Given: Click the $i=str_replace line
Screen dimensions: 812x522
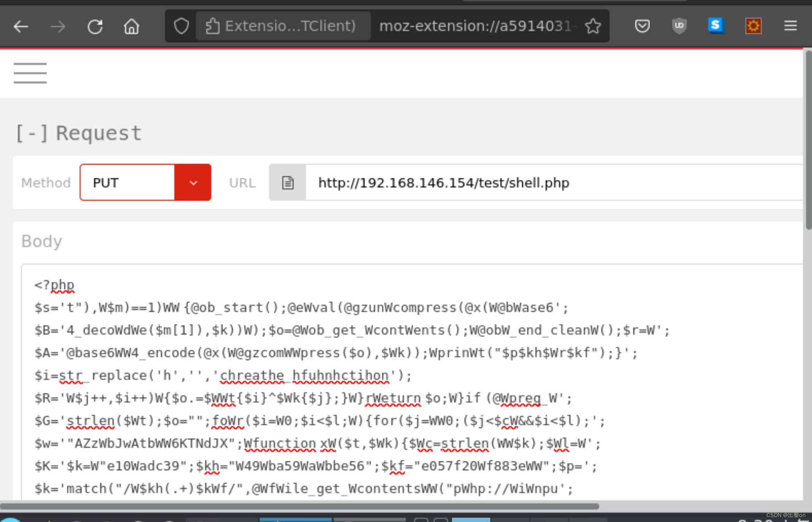Looking at the screenshot, I should pyautogui.click(x=223, y=375).
